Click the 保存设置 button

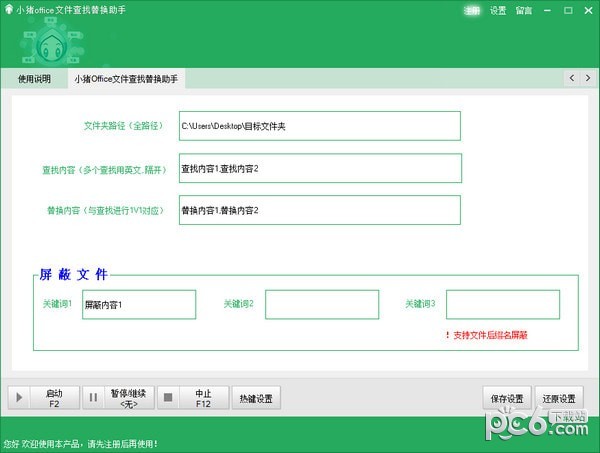coord(507,398)
